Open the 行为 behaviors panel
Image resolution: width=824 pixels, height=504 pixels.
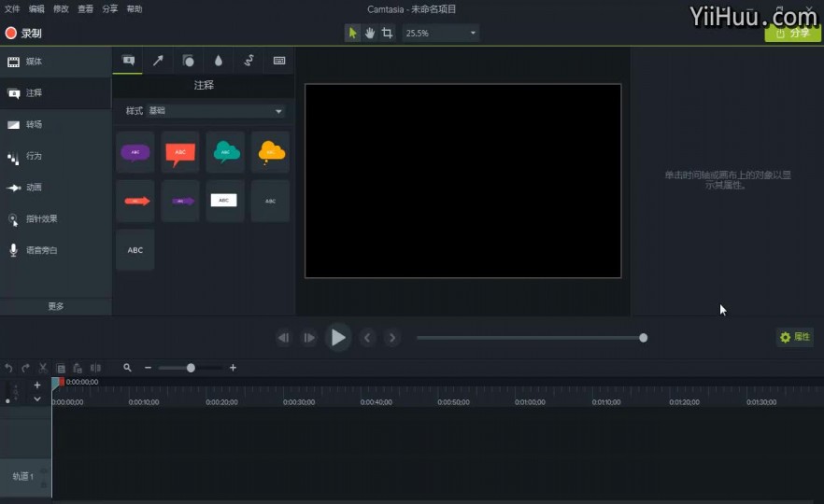point(56,157)
